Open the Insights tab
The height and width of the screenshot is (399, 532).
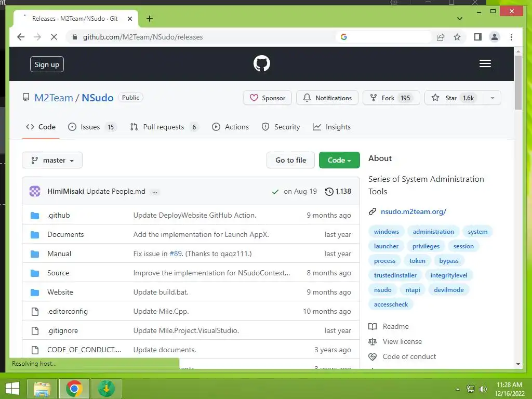tap(331, 127)
